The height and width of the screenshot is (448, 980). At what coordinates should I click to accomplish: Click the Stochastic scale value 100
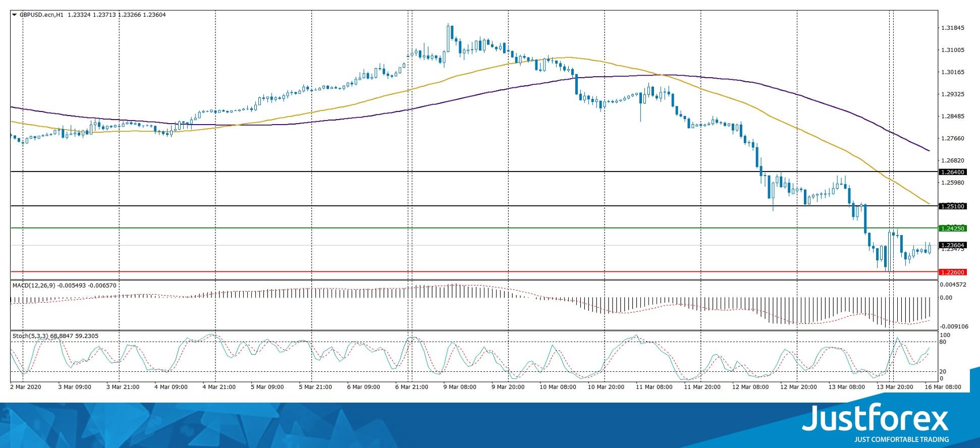tap(946, 335)
